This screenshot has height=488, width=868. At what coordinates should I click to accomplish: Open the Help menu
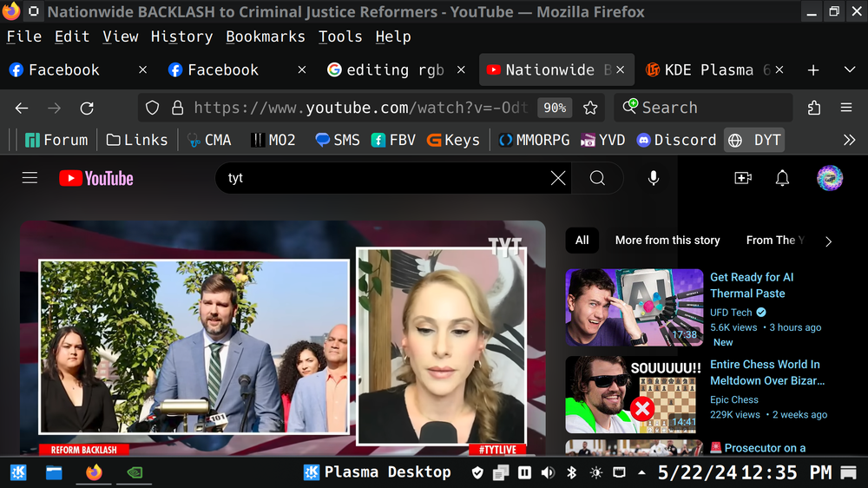(x=393, y=36)
